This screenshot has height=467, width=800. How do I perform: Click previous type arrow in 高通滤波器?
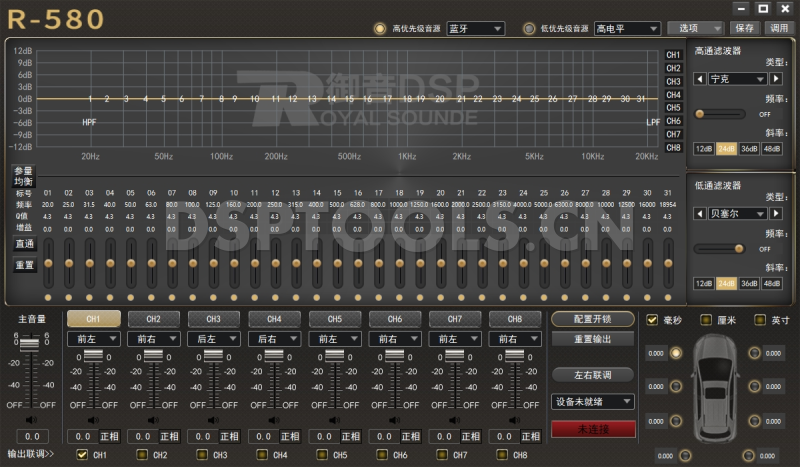pos(700,79)
